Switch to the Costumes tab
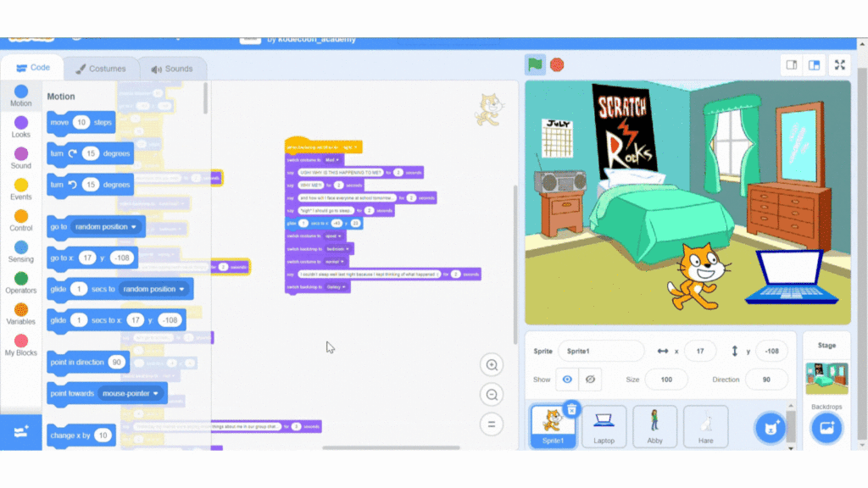This screenshot has width=868, height=488. point(100,69)
